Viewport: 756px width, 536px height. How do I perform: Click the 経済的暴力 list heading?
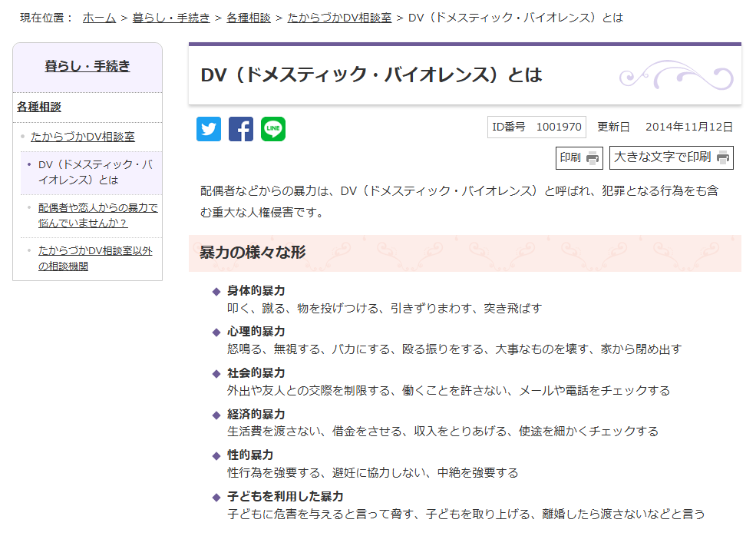click(256, 414)
